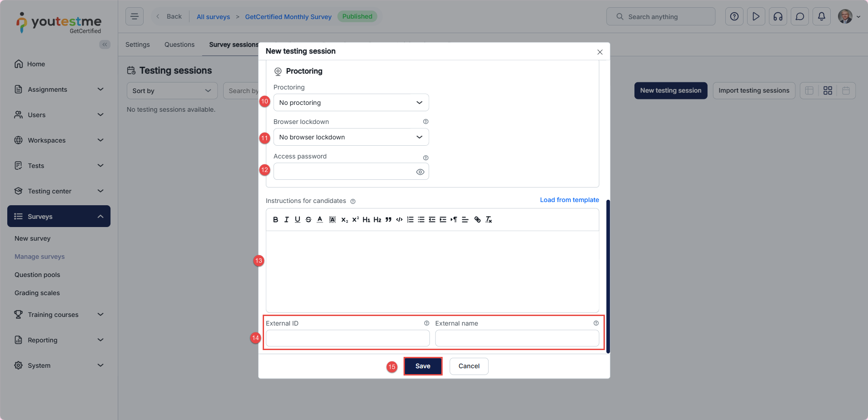The image size is (868, 420).
Task: Open Question pools in the sidebar
Action: (x=37, y=275)
